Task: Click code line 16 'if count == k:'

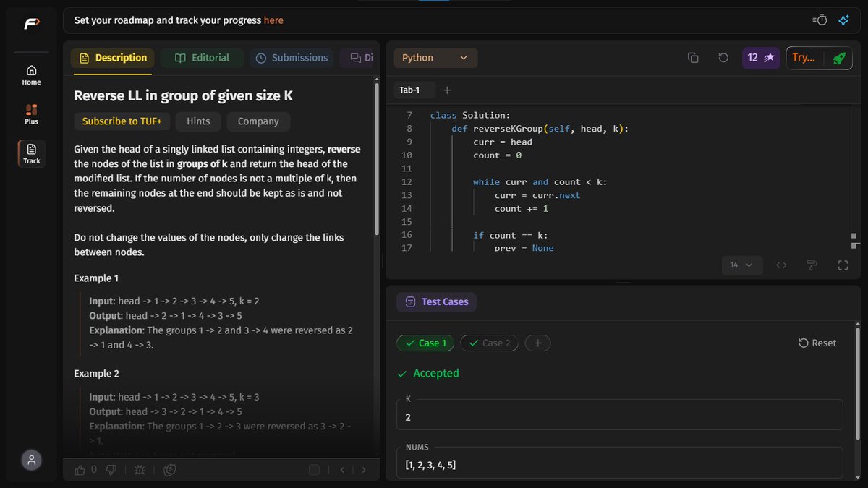Action: 511,235
